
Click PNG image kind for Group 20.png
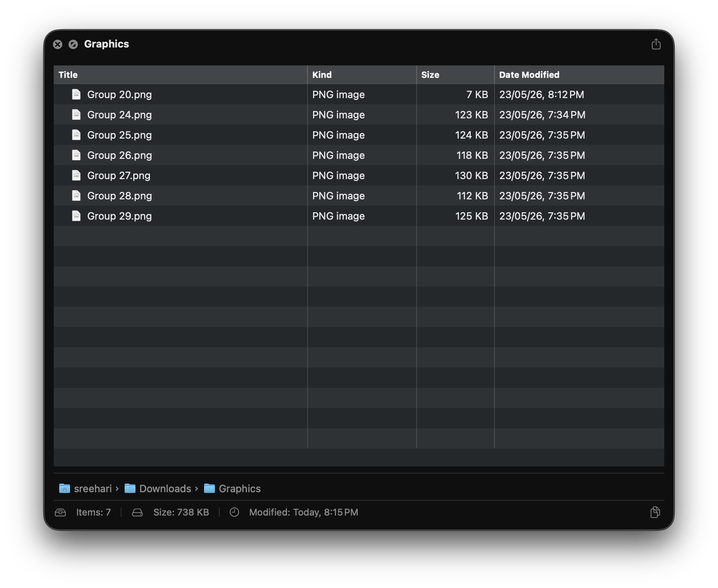pyautogui.click(x=338, y=94)
